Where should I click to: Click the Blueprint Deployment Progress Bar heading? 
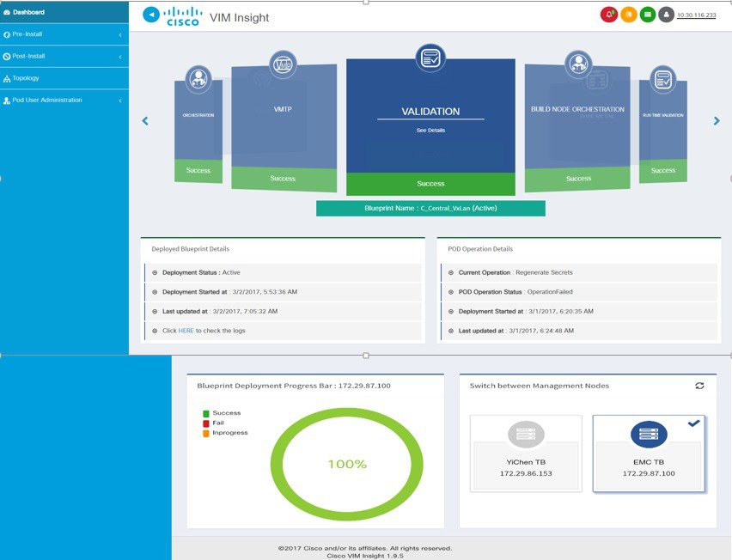point(294,386)
